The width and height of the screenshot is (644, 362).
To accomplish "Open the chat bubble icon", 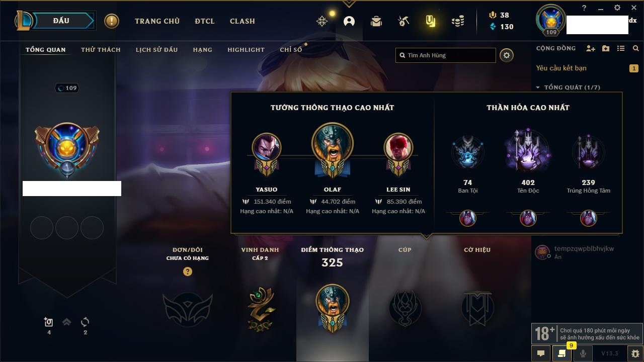I will pyautogui.click(x=541, y=353).
